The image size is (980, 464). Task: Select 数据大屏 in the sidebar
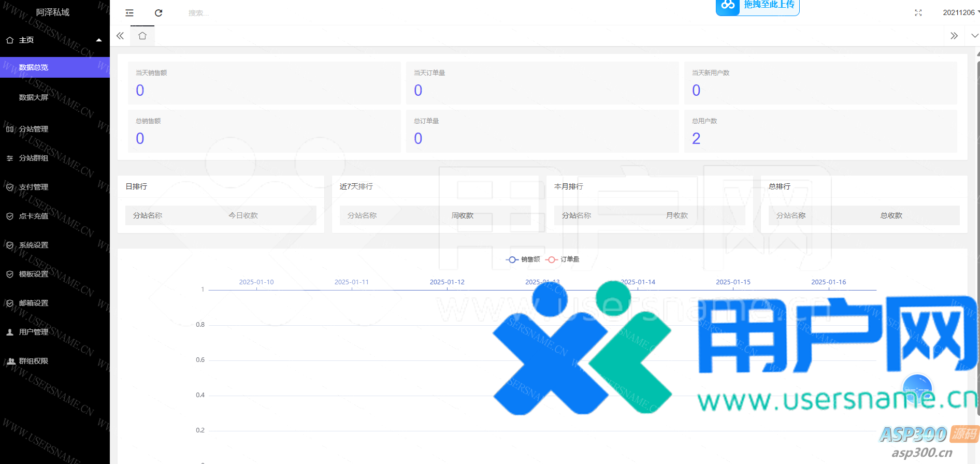coord(34,97)
